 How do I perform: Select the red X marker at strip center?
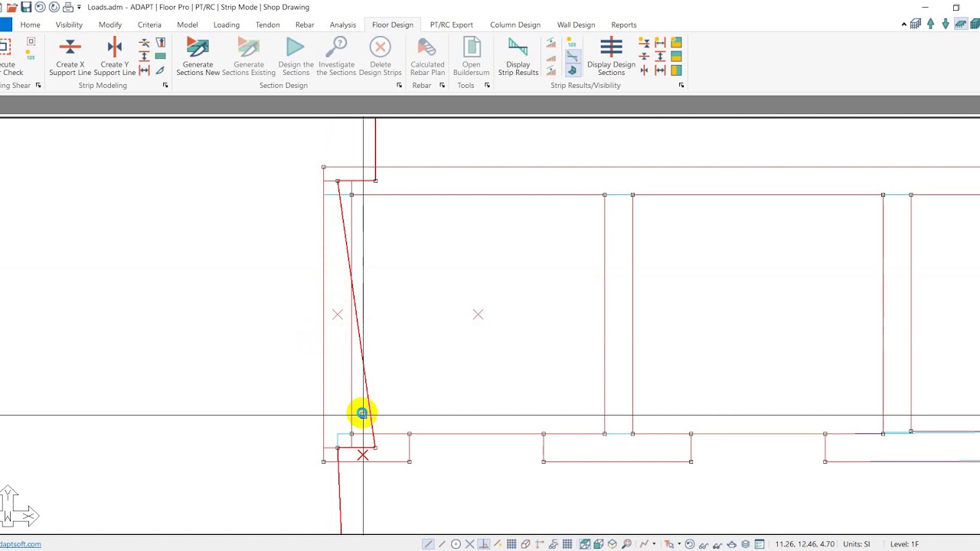pos(478,315)
